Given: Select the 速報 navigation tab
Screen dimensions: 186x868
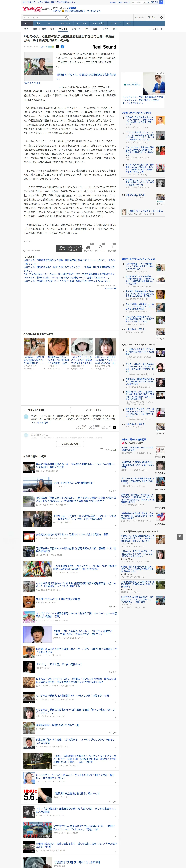Looking at the screenshot, I should click(x=38, y=24).
